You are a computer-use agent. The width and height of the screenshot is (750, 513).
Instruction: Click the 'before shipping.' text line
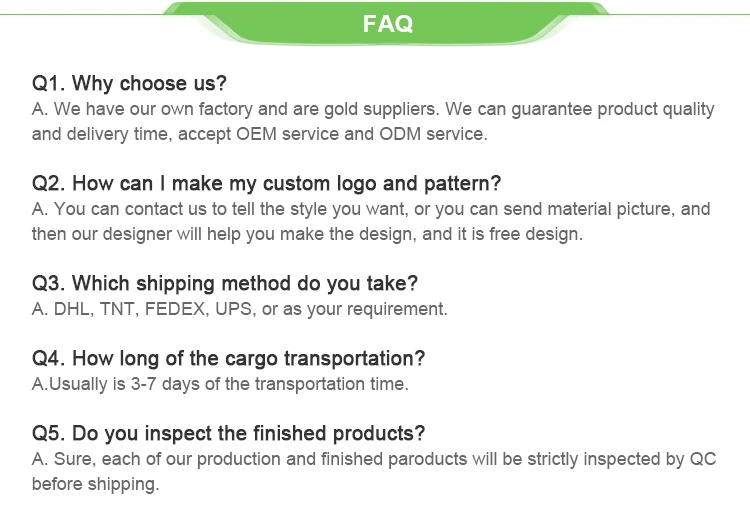click(96, 484)
